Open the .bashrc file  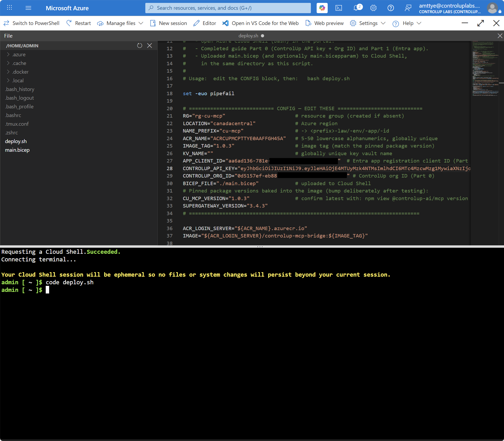(13, 115)
